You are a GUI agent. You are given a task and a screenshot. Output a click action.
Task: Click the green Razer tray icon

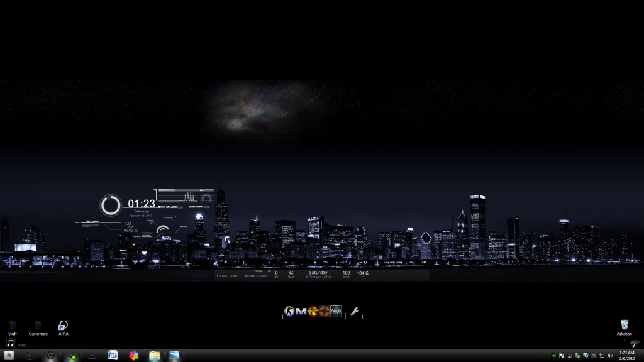click(553, 356)
